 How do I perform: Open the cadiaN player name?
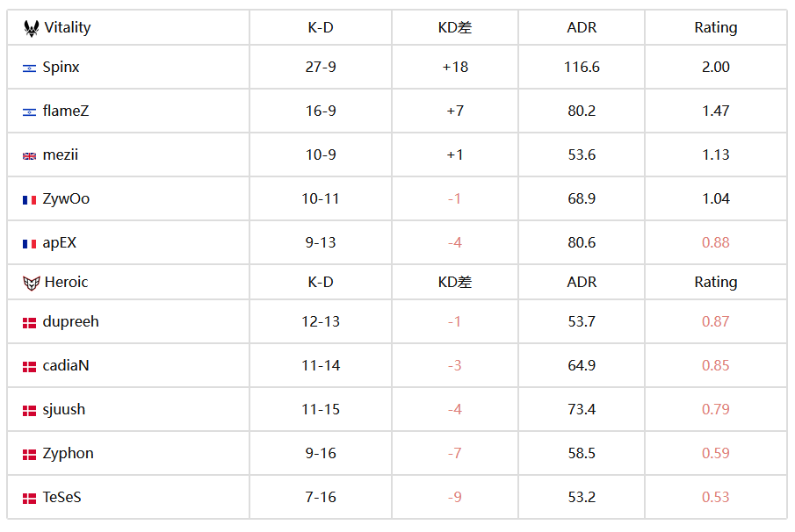click(66, 365)
